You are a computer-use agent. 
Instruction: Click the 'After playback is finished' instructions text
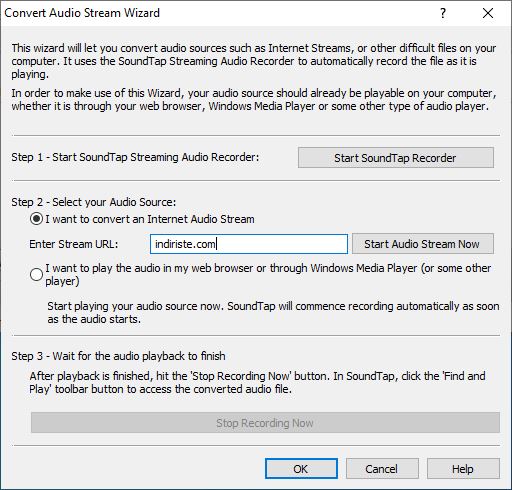[x=257, y=382]
